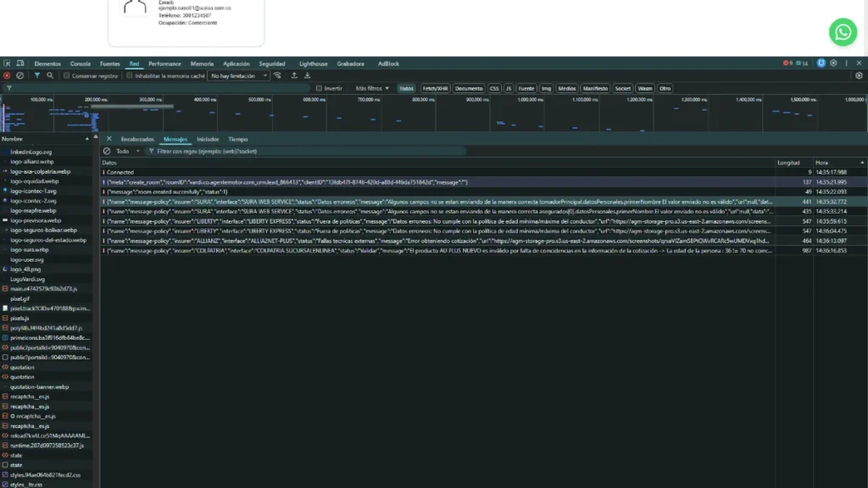Select the create_room message row
Screen dimensions: 868x488
pyautogui.click(x=482, y=182)
